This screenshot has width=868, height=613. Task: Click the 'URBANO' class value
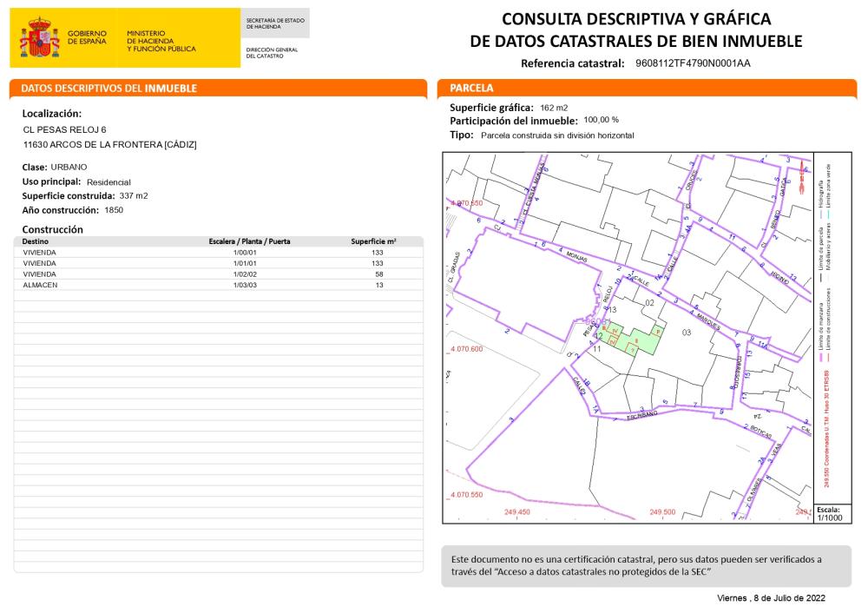tap(69, 167)
